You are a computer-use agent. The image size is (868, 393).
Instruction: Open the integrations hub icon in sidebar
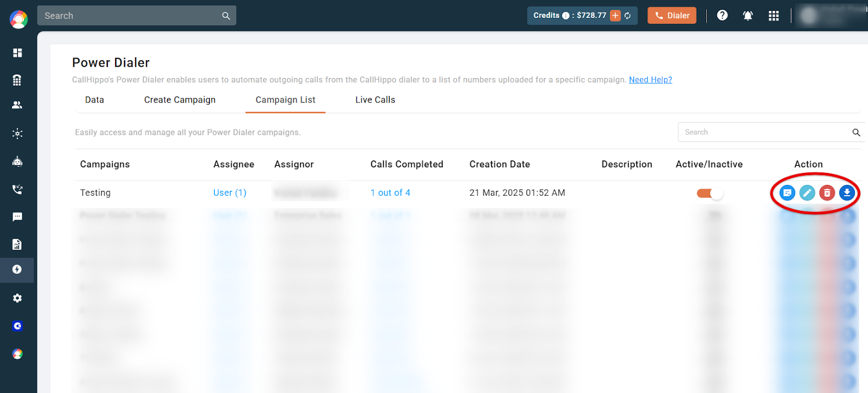(x=17, y=133)
